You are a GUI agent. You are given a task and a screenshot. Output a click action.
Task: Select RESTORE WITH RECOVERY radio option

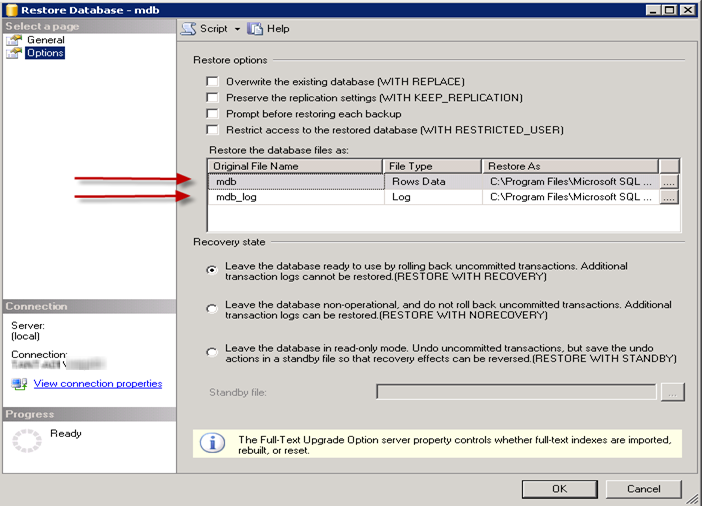click(211, 270)
